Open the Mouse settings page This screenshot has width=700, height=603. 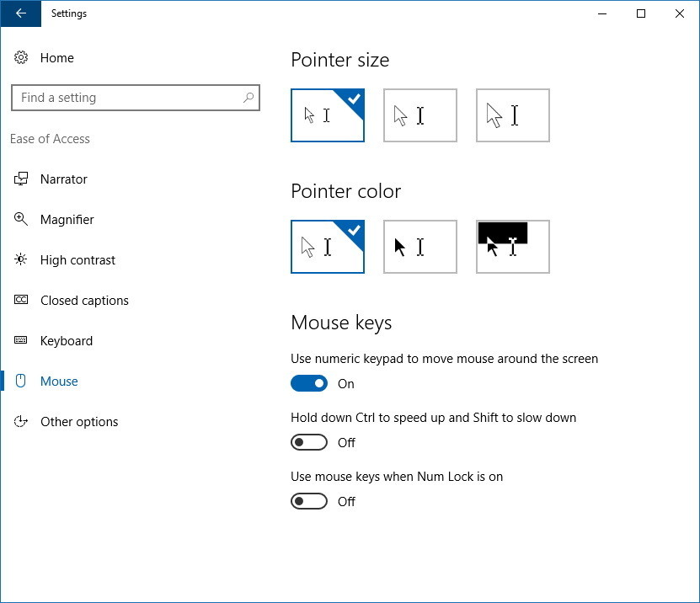[59, 382]
